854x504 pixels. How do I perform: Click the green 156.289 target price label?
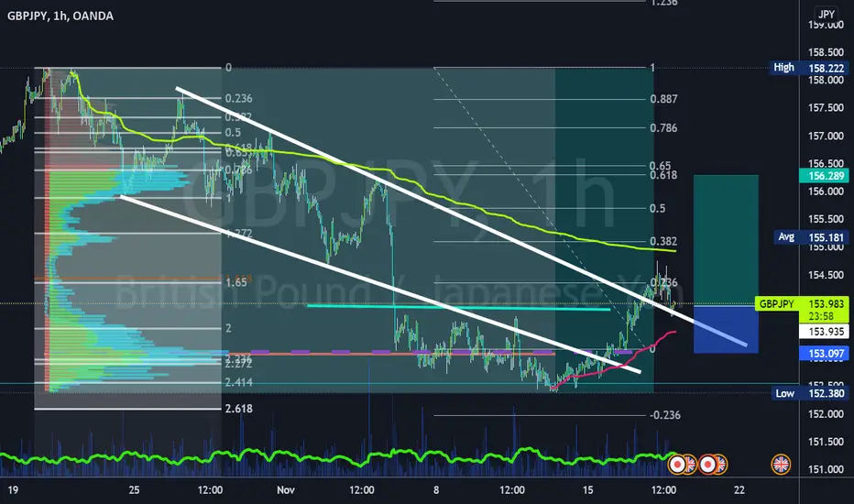(824, 175)
